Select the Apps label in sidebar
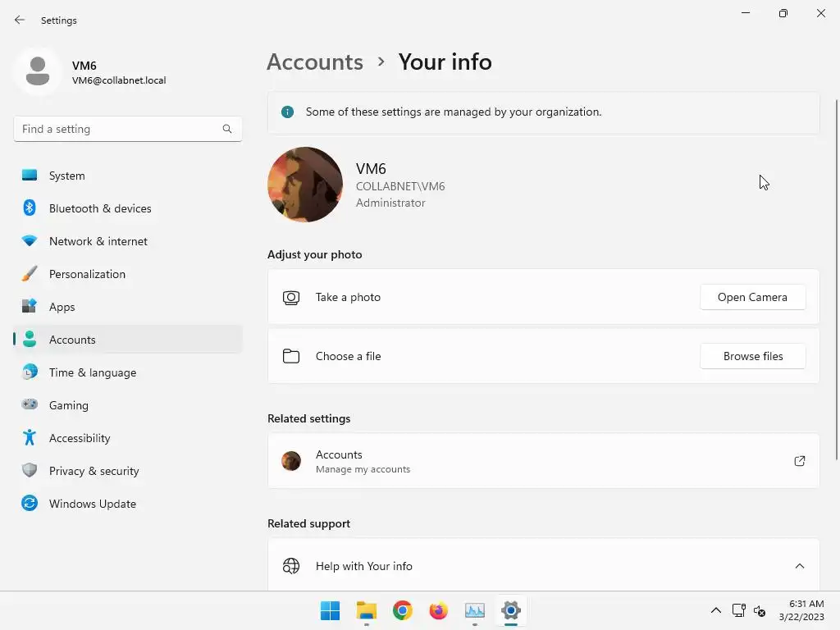Viewport: 840px width, 630px height. tap(62, 307)
